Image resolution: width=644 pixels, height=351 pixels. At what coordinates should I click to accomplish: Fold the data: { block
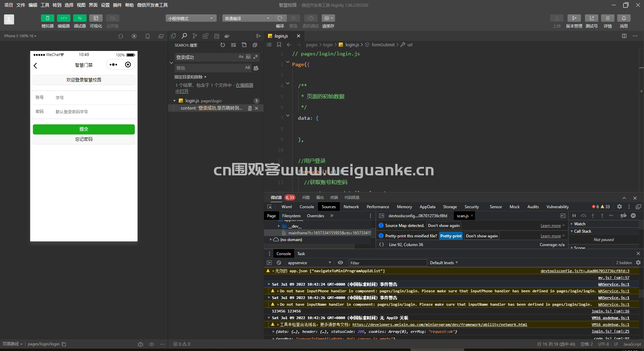288,115
